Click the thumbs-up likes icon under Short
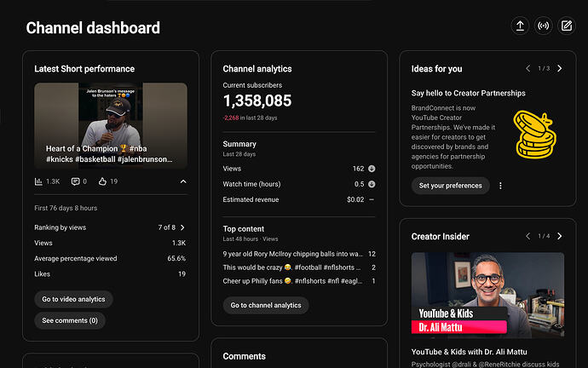Screen dimensions: 588x368 102,181
